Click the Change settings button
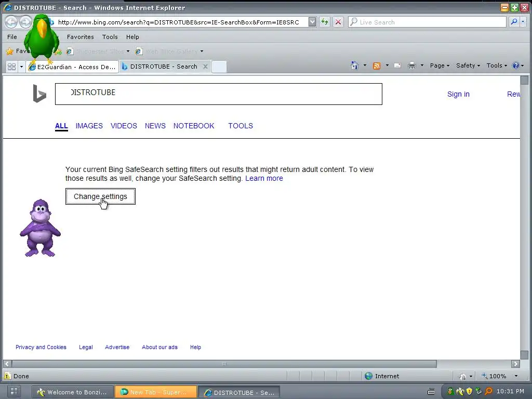 [100, 196]
